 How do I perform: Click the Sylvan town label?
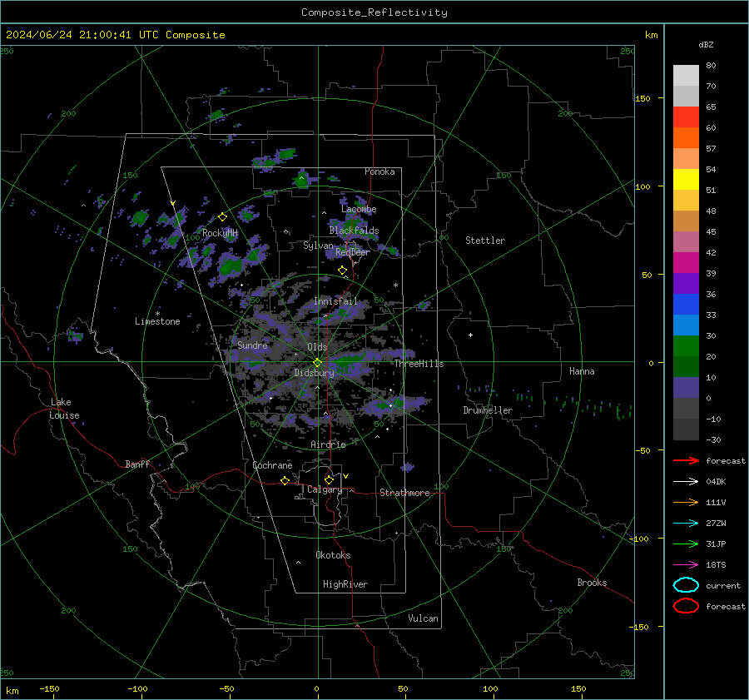pyautogui.click(x=318, y=246)
